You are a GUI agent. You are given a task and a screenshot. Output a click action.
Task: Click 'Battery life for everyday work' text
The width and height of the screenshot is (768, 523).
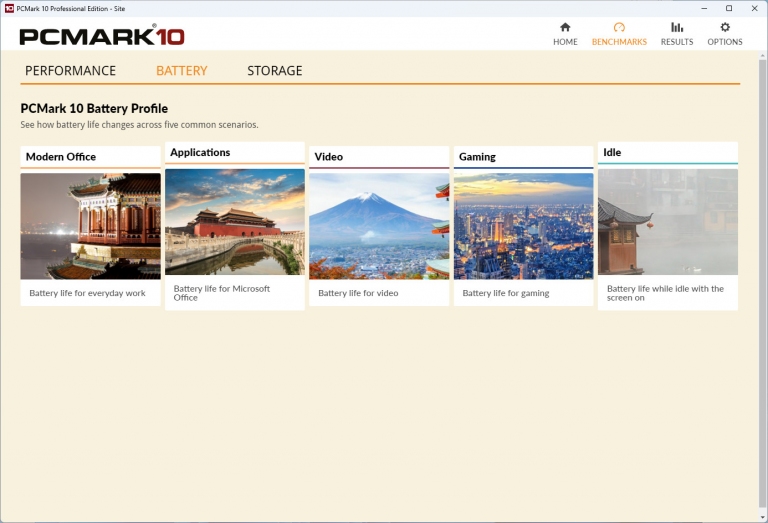coord(87,293)
